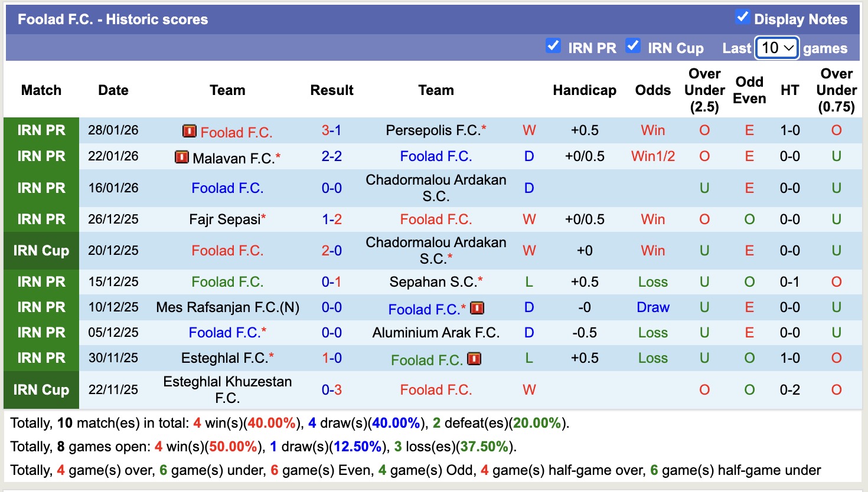Toggle the IRN Cup checkbox off
The height and width of the screenshot is (492, 868).
point(634,45)
